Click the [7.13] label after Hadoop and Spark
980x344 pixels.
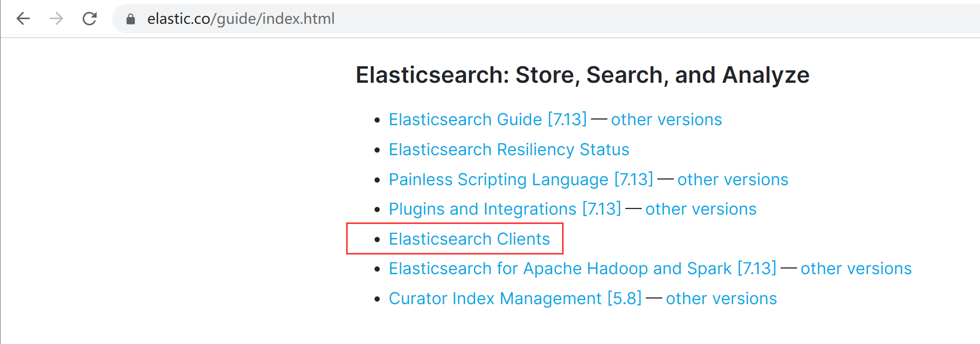(x=757, y=268)
